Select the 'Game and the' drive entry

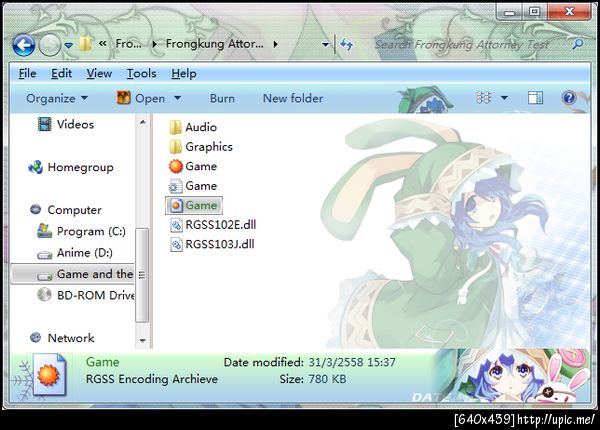pos(73,274)
